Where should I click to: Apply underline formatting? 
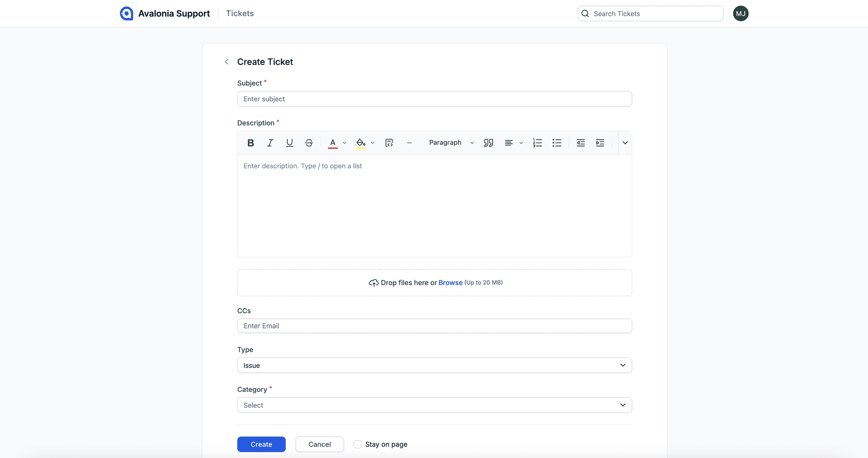(x=289, y=142)
